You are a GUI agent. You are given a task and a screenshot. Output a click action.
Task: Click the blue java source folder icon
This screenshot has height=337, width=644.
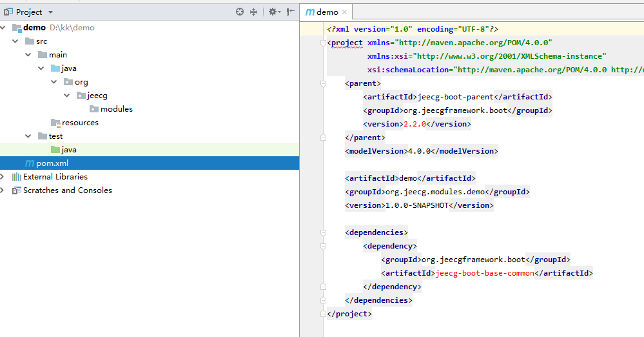click(x=55, y=68)
